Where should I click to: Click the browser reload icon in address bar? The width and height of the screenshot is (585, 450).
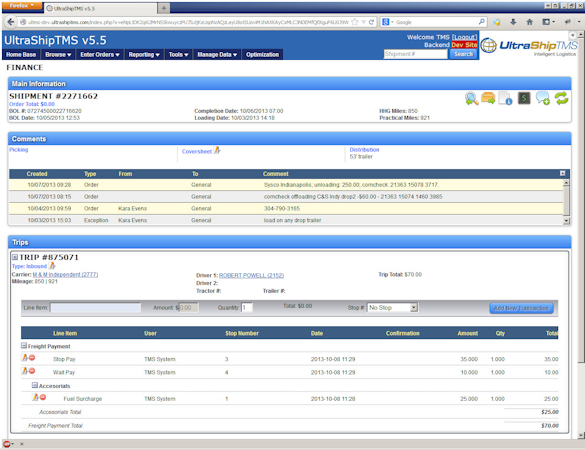click(371, 22)
